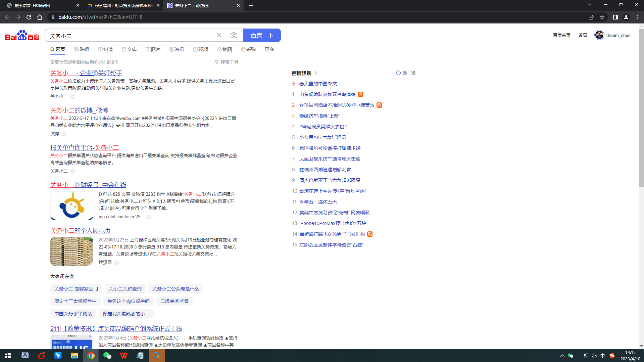Click the 百度一下 search button
The width and height of the screenshot is (644, 362).
click(262, 35)
